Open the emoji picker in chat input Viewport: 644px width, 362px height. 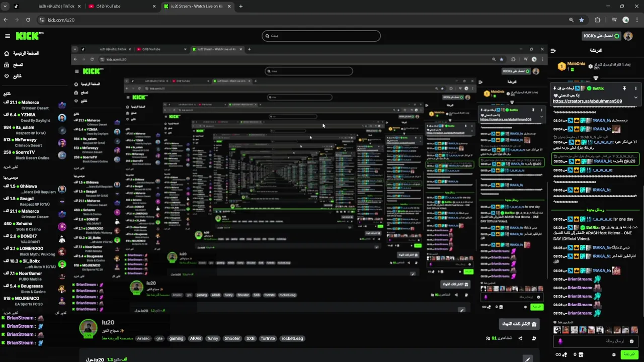tap(631, 341)
